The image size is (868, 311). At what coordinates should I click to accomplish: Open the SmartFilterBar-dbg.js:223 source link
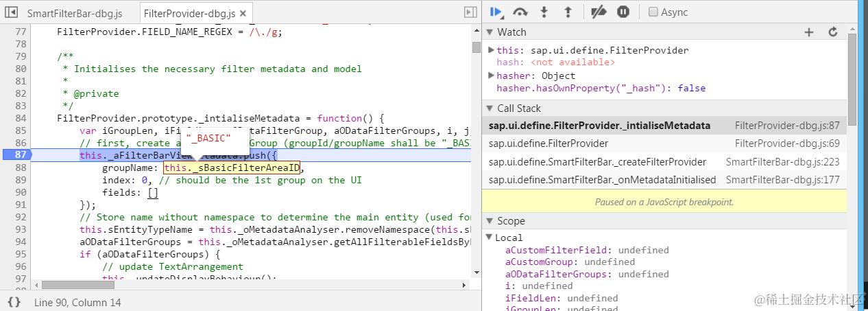tap(783, 162)
